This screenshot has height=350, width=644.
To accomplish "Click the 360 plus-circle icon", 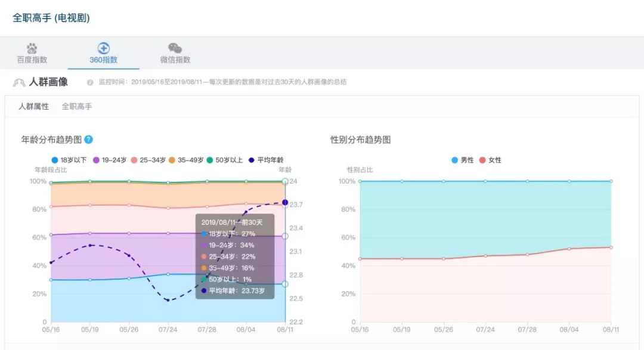I will [x=103, y=48].
